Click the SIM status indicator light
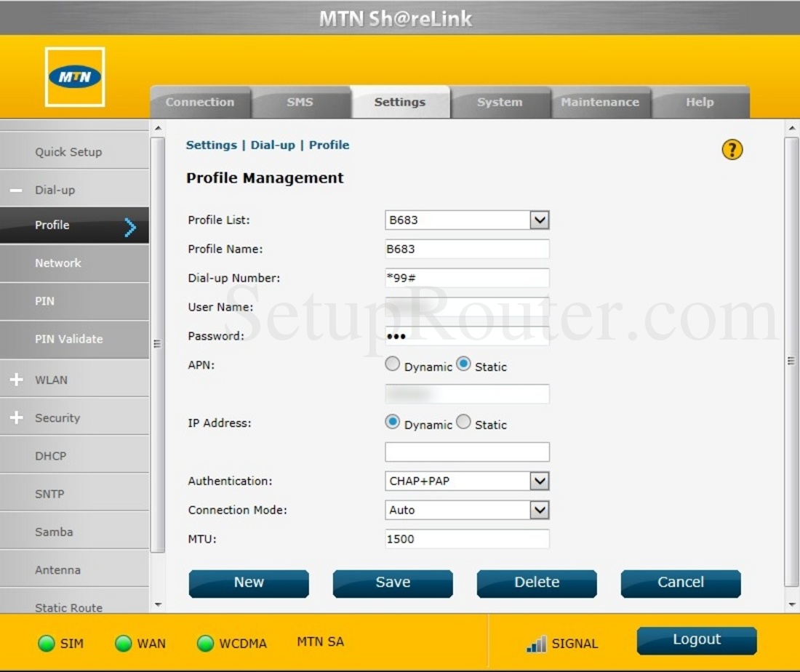Screen dimensions: 800x672 tap(45, 644)
